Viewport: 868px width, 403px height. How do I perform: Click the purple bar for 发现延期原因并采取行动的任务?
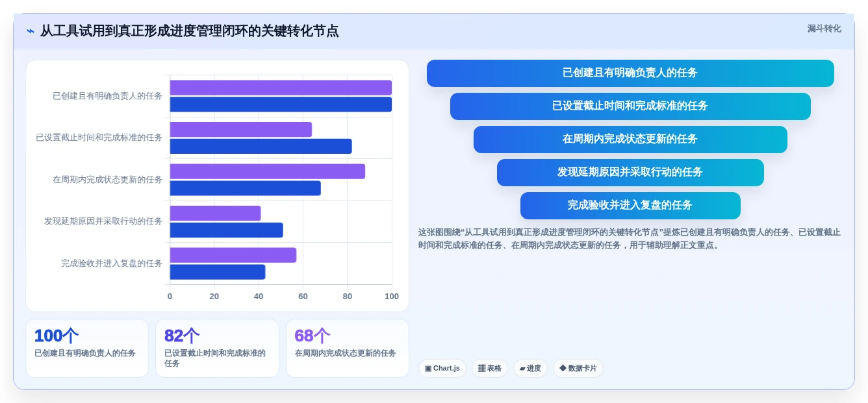(216, 214)
